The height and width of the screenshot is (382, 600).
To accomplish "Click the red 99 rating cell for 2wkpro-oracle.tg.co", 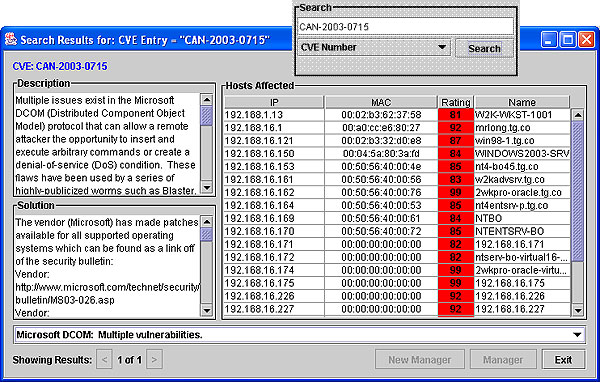I will tap(456, 193).
